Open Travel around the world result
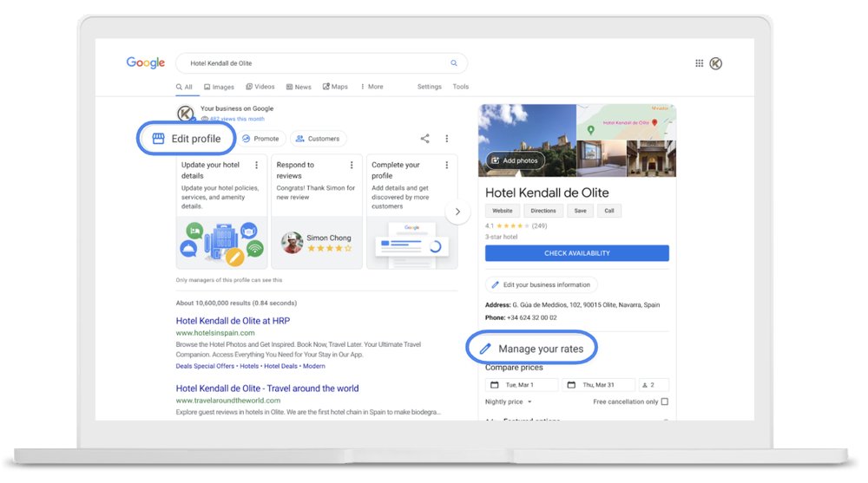Screen dimensions: 868x483 tap(267, 388)
